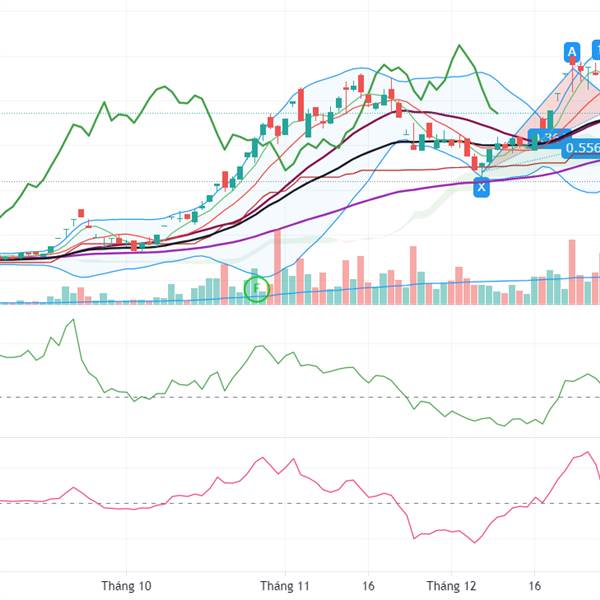Click the A pattern point marker
The width and height of the screenshot is (600, 600).
point(572,52)
